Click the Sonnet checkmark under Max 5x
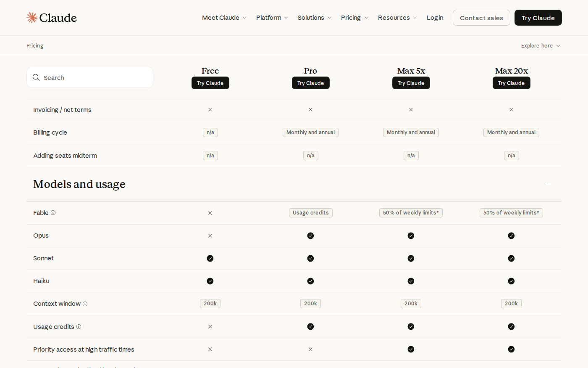The width and height of the screenshot is (588, 368). [411, 258]
